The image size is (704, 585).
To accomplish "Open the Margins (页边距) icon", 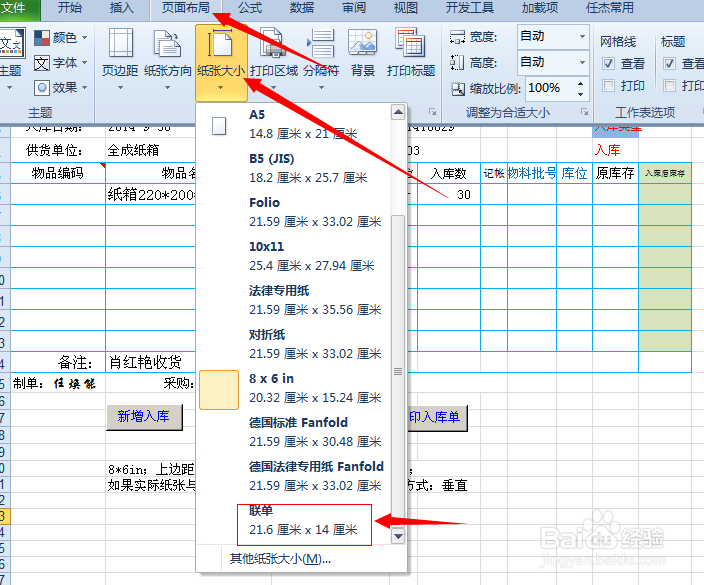I will click(x=120, y=43).
